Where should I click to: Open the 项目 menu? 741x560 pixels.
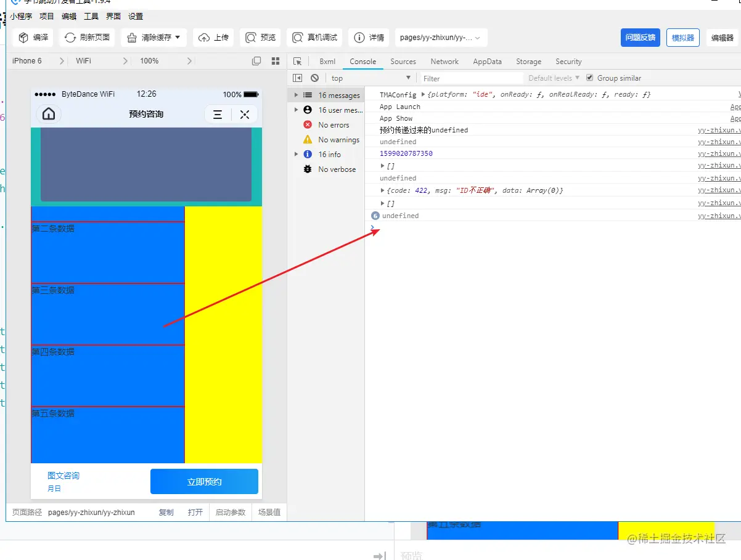(47, 17)
